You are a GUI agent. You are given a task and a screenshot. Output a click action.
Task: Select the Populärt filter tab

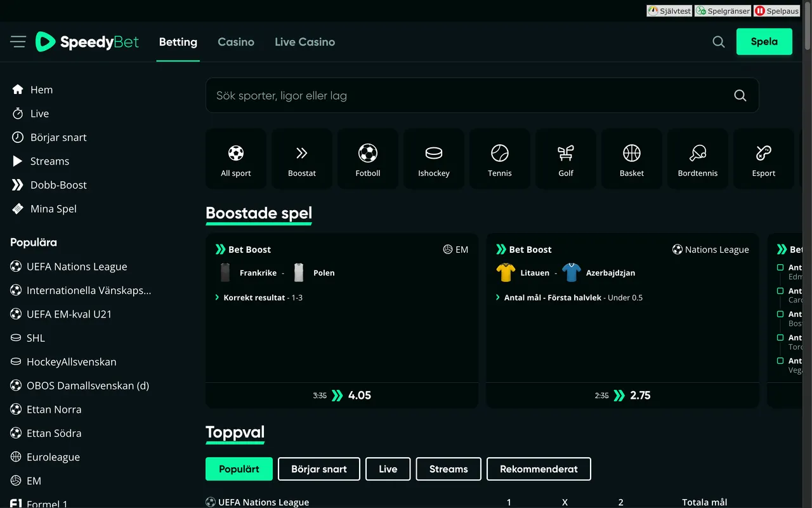coord(239,469)
